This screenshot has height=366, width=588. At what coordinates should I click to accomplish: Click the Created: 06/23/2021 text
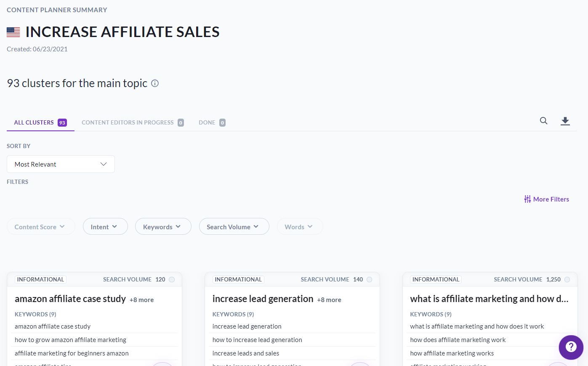37,49
